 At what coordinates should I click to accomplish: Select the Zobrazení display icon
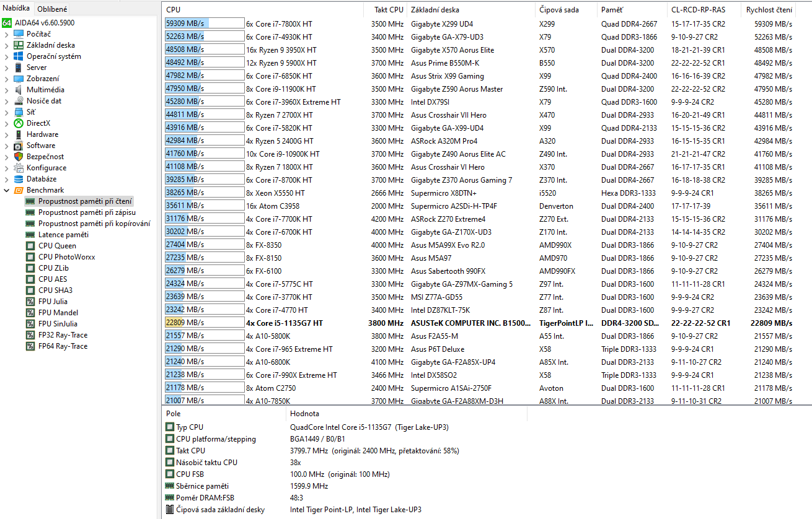click(19, 78)
